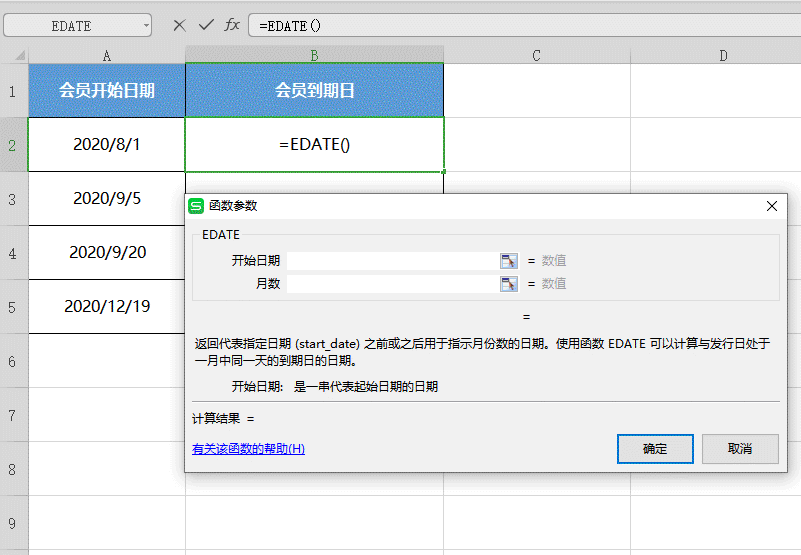The image size is (801, 555).
Task: Select row 3 header
Action: click(13, 199)
